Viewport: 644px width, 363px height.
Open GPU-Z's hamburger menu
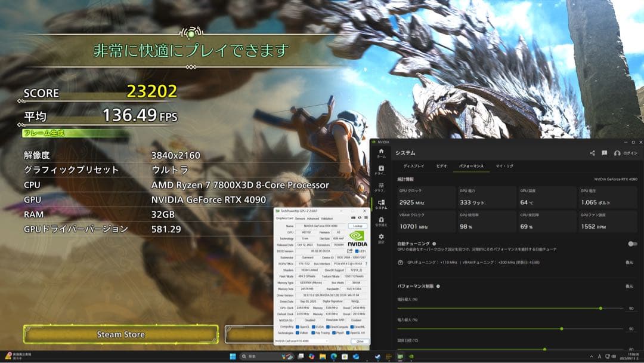[x=366, y=217]
